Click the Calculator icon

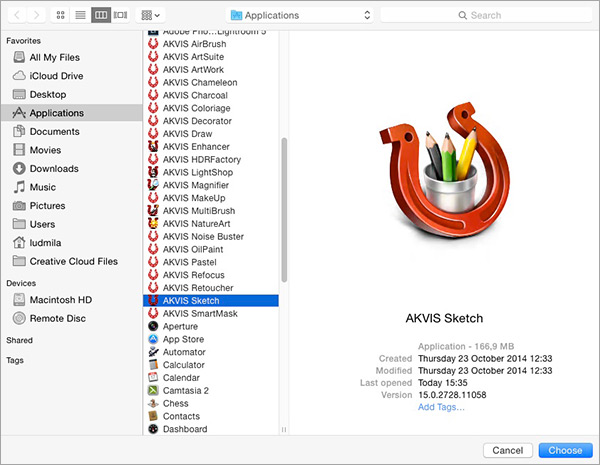(x=153, y=365)
